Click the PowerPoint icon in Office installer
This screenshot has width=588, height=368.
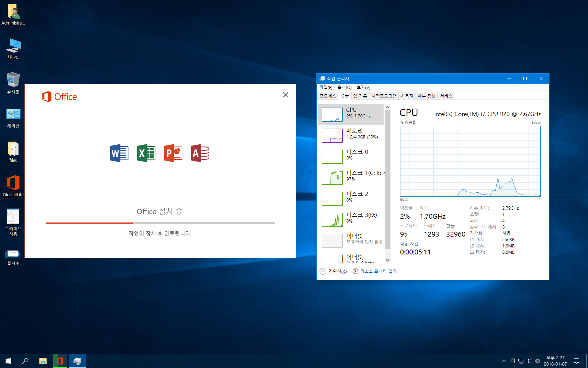pyautogui.click(x=173, y=153)
